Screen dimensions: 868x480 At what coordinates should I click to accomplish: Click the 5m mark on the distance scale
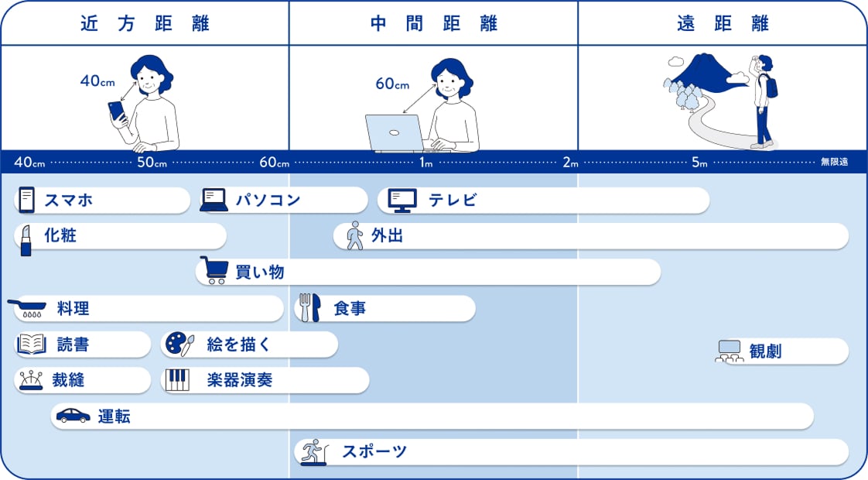click(x=699, y=163)
